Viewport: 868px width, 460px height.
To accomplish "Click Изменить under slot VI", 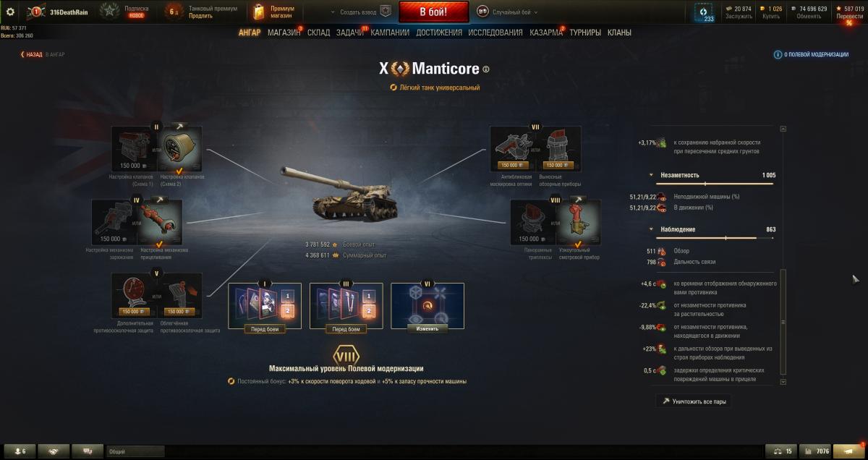I will pos(427,328).
